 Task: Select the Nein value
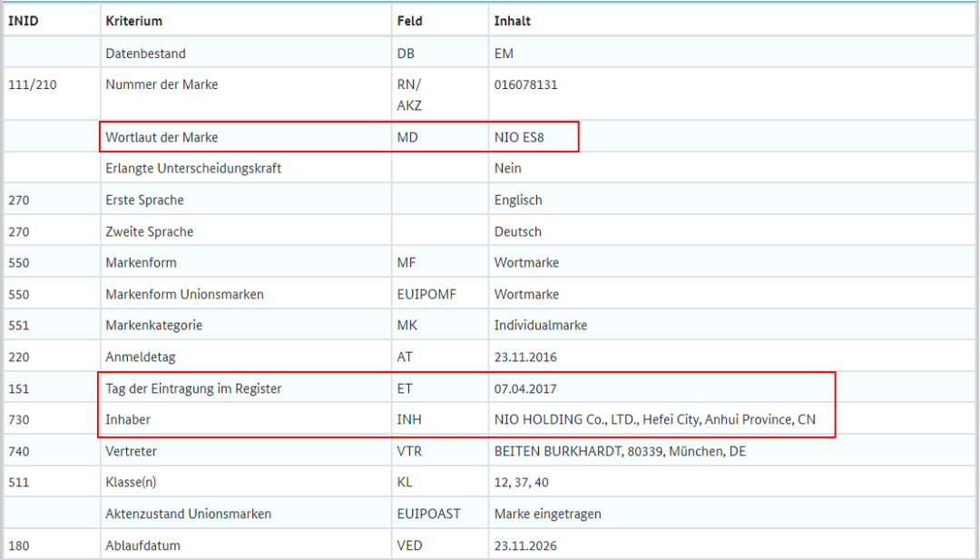point(507,168)
